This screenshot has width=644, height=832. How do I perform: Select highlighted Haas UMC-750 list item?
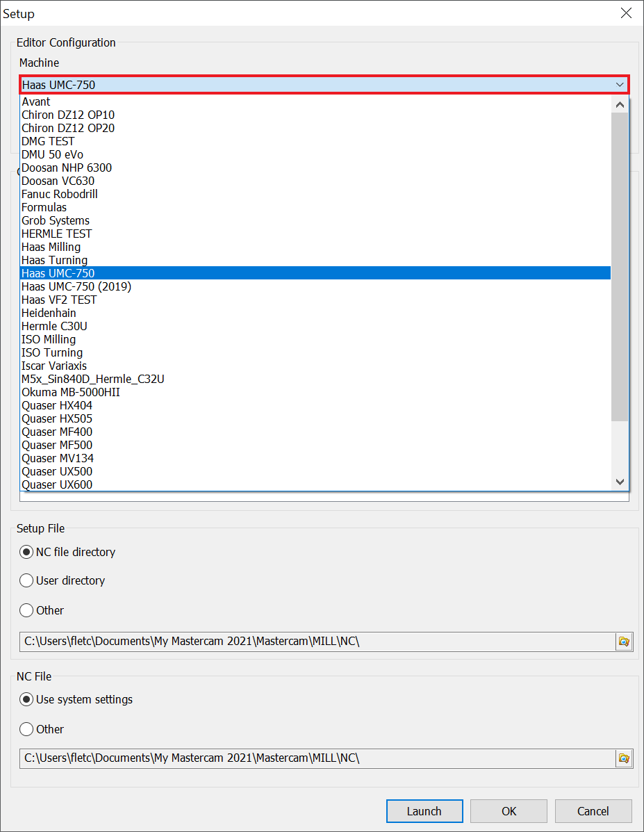pyautogui.click(x=315, y=273)
